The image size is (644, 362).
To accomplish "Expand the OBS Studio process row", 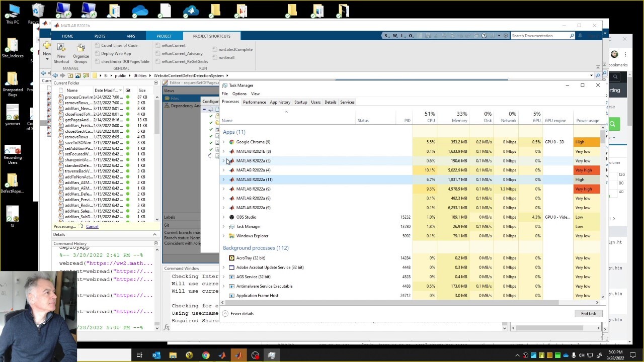I will [224, 217].
